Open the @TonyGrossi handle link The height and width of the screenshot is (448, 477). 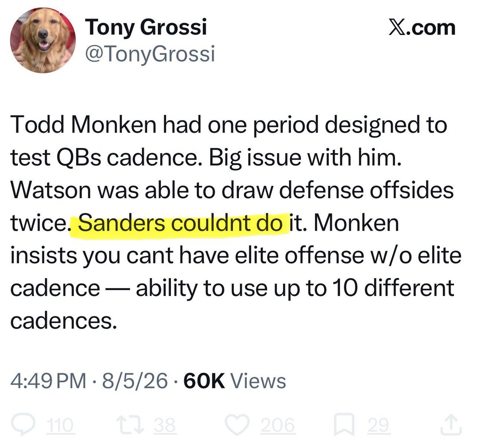click(150, 54)
